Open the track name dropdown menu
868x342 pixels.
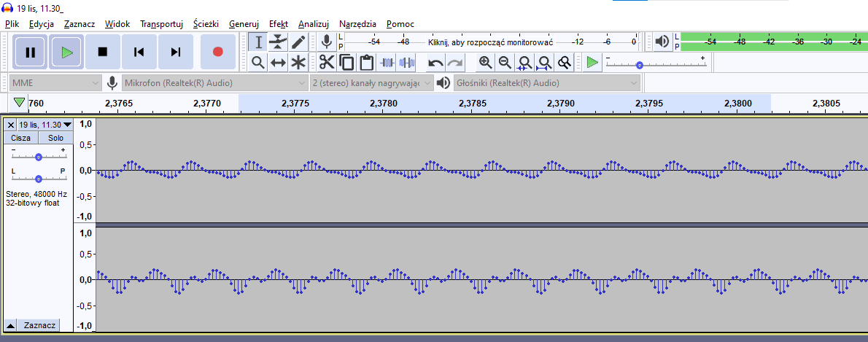(x=44, y=125)
